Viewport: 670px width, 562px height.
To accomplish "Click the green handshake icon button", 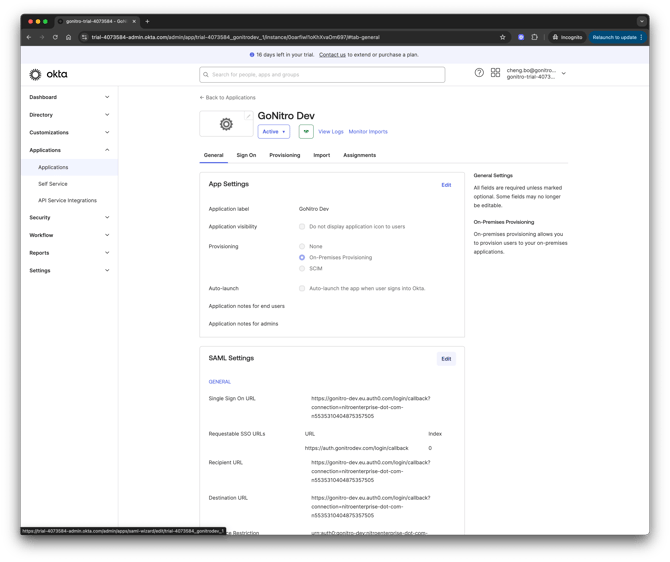I will click(x=306, y=132).
